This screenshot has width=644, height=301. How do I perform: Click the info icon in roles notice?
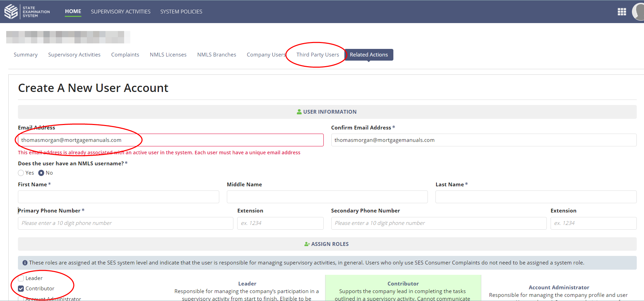[x=25, y=263]
